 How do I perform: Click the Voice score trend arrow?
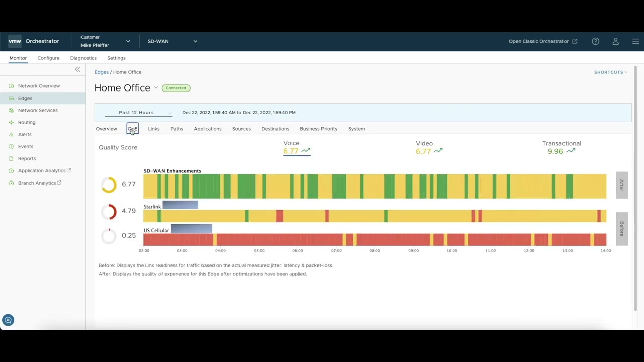point(306,150)
